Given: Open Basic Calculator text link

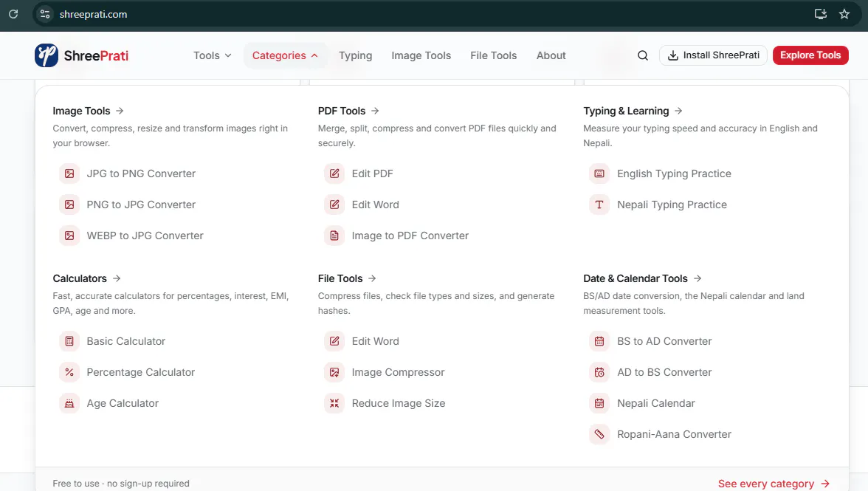Looking at the screenshot, I should (126, 342).
